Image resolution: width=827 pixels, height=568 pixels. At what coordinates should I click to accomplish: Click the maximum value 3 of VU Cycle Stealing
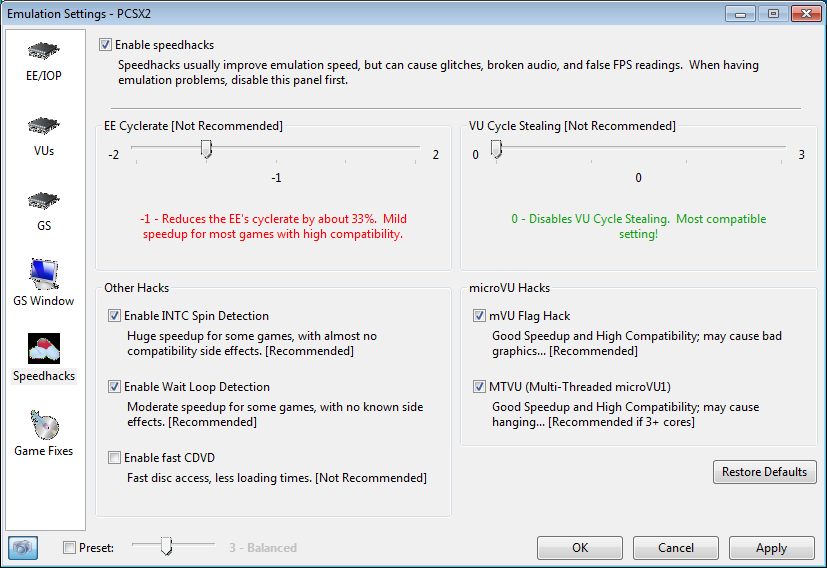[801, 155]
